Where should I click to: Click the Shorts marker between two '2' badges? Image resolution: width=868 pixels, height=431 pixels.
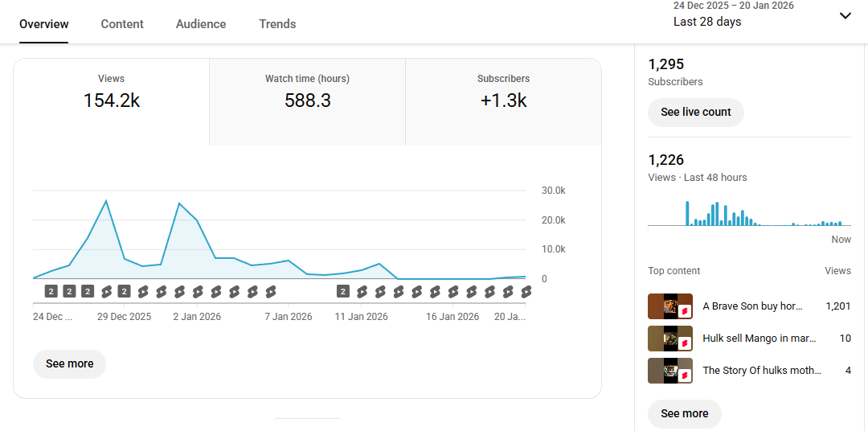coord(106,291)
